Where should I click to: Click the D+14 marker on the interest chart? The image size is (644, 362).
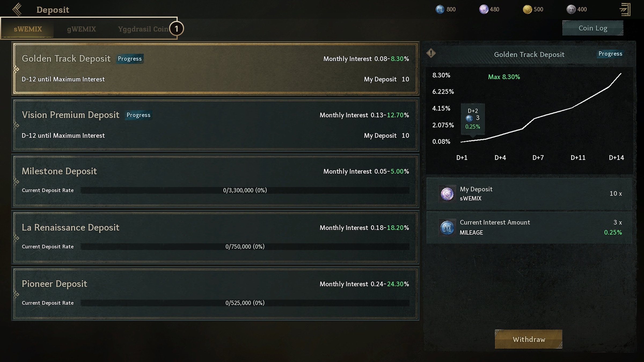[x=616, y=158]
